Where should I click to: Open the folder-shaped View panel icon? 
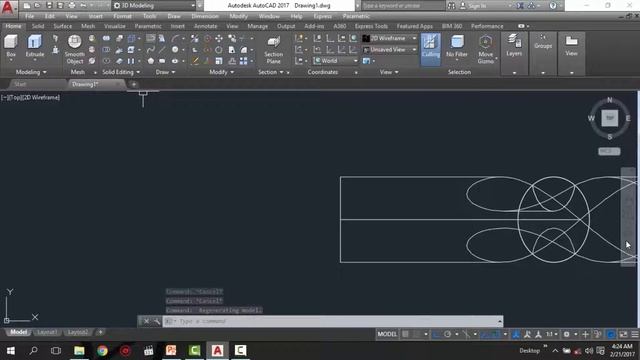click(571, 41)
